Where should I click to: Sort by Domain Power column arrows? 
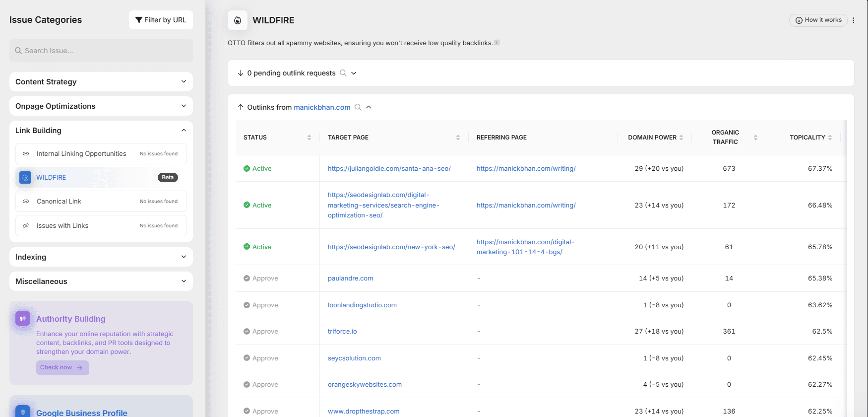pos(681,138)
